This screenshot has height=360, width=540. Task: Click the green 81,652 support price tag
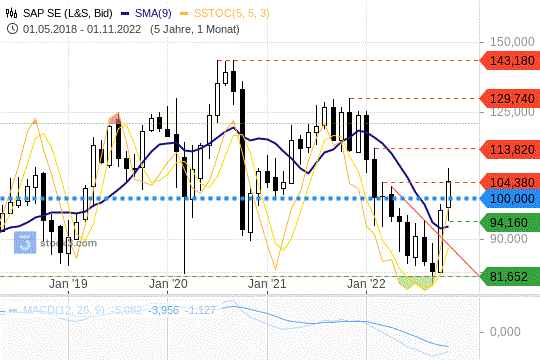[510, 276]
